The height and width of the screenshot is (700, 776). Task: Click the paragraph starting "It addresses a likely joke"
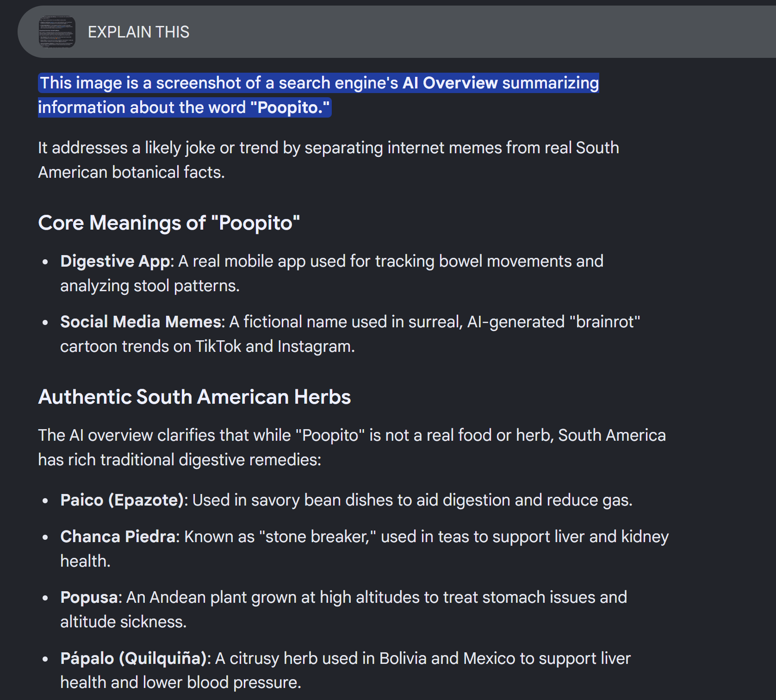[329, 160]
